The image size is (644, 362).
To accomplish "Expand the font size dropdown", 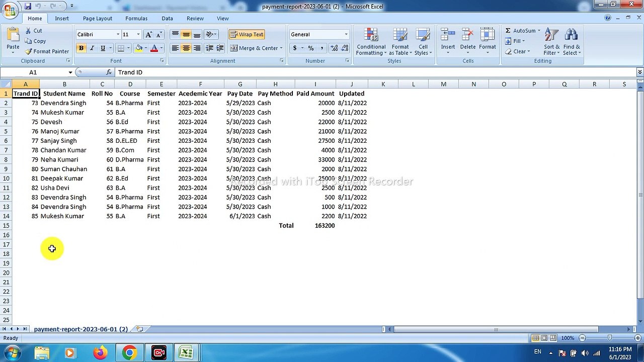I will [x=138, y=35].
